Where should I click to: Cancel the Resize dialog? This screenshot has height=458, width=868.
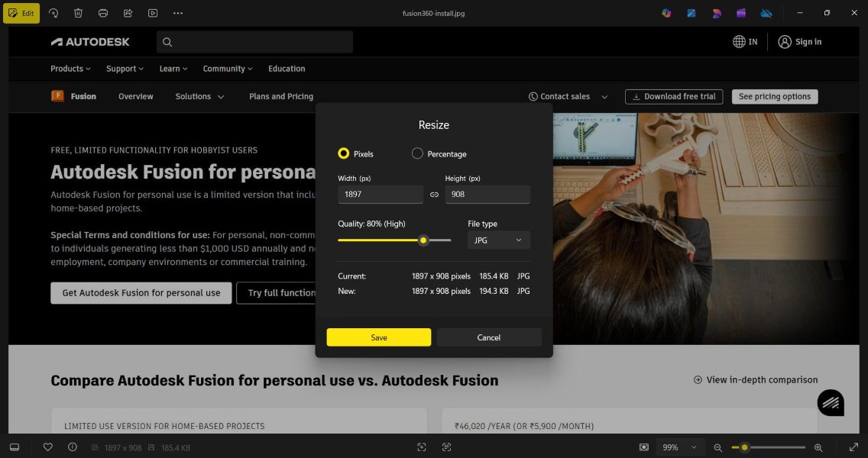click(489, 337)
